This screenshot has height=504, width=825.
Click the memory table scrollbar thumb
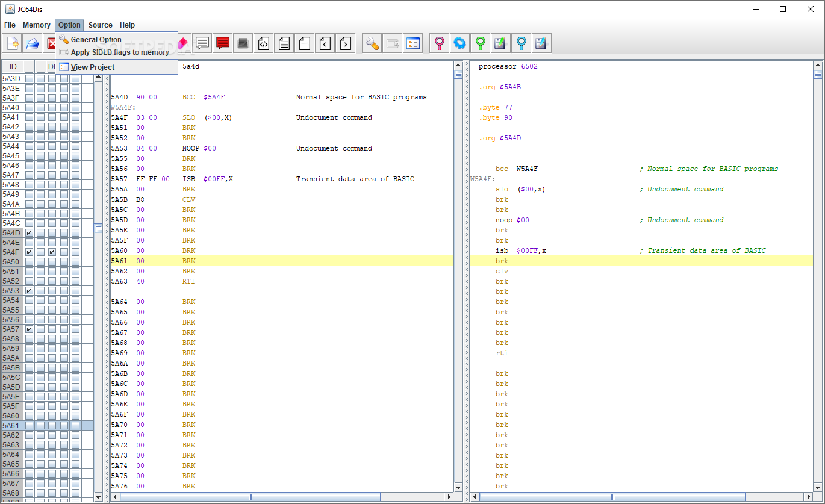pos(98,228)
